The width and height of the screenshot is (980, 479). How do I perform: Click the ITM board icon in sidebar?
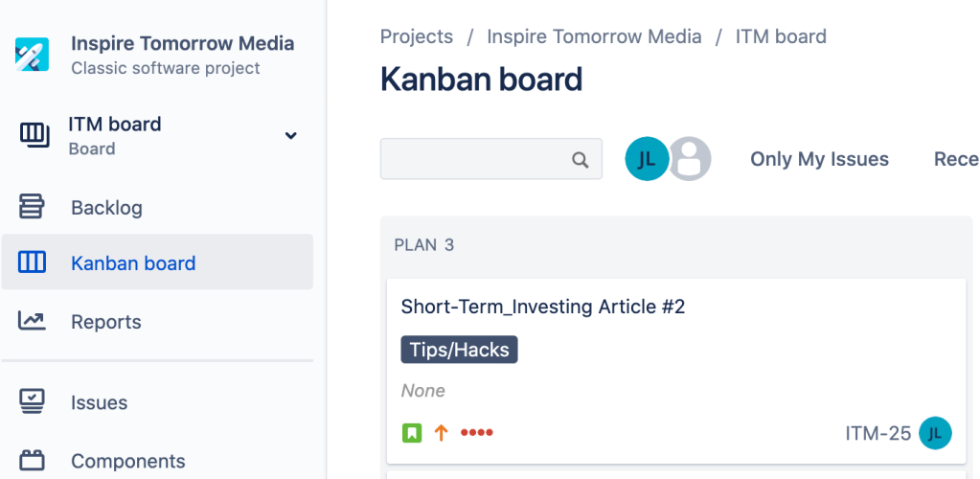[x=34, y=135]
